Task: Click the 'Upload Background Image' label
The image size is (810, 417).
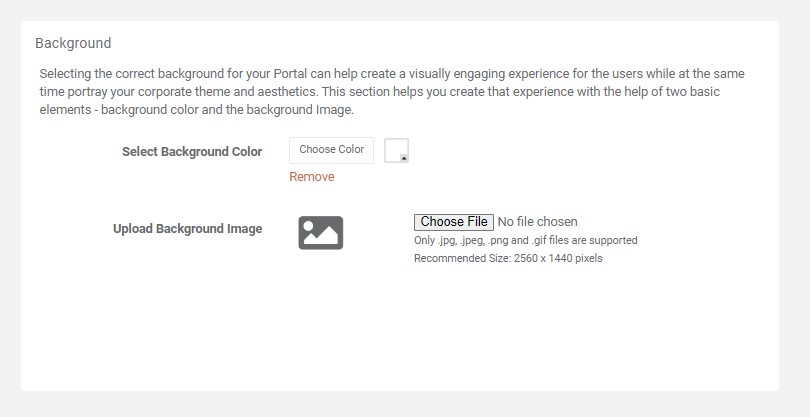Action: [x=187, y=229]
